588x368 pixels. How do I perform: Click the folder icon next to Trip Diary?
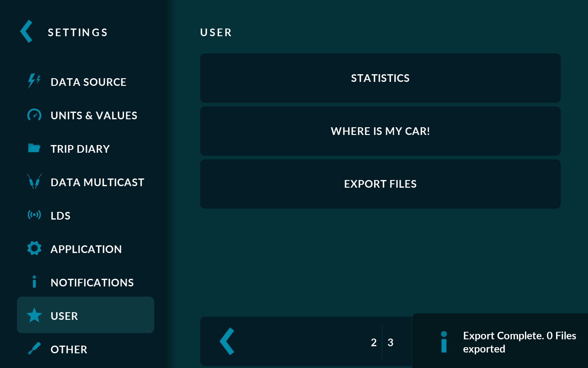pos(34,148)
